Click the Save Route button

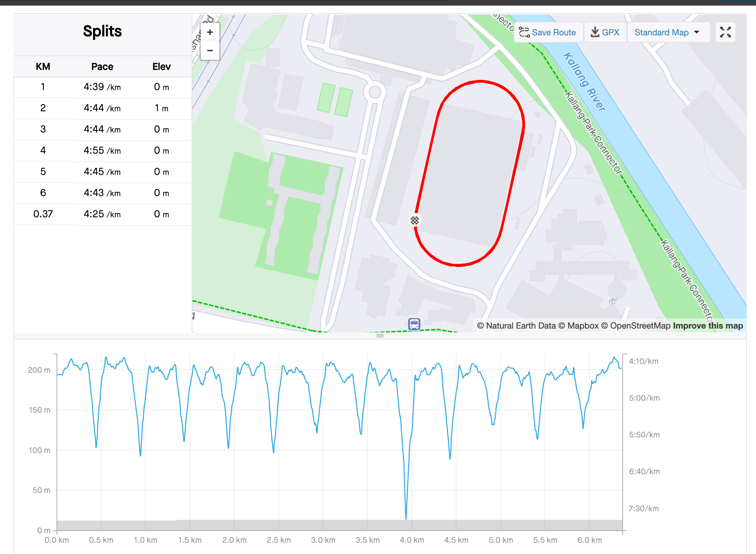548,33
